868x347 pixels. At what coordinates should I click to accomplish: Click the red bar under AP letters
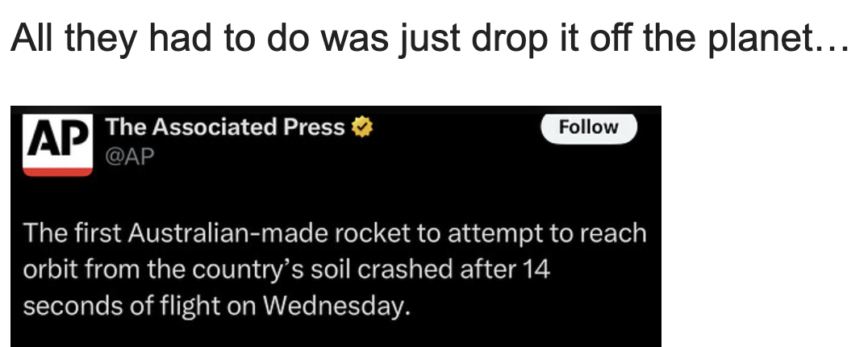coord(56,172)
